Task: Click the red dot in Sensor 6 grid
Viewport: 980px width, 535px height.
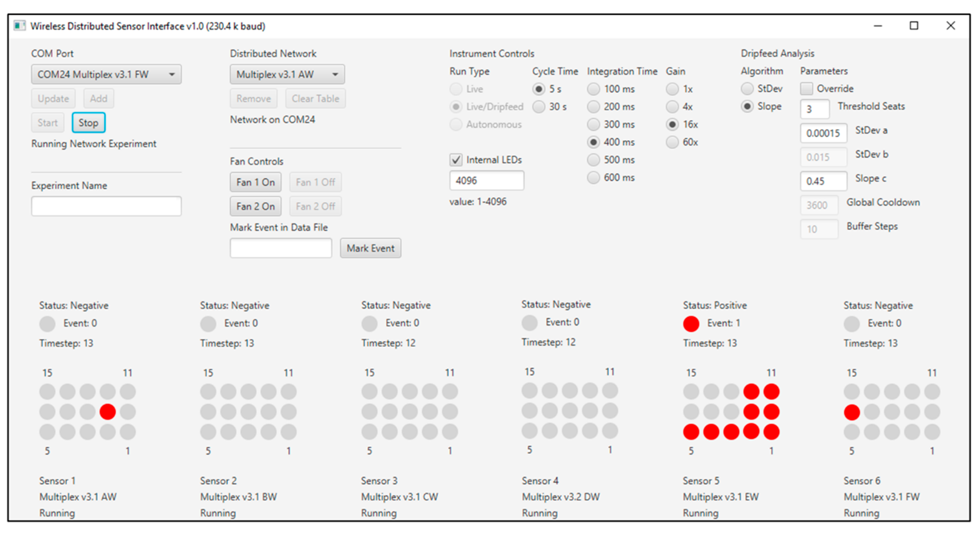Action: click(852, 412)
